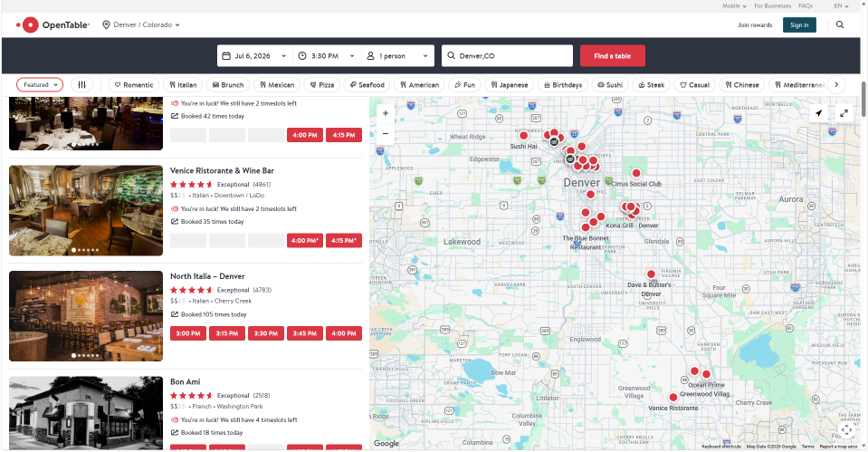Center map on my location arrow

pos(819,113)
